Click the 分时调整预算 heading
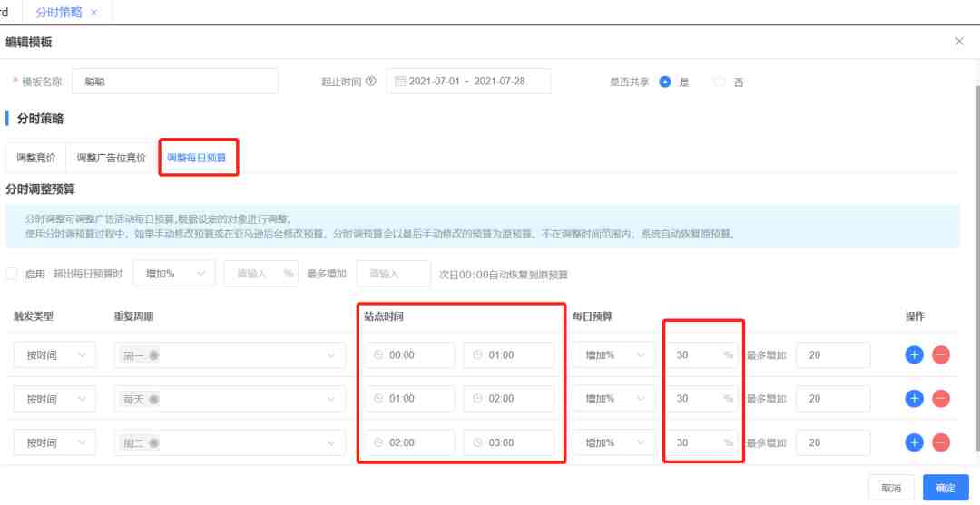This screenshot has height=505, width=980. click(x=40, y=189)
